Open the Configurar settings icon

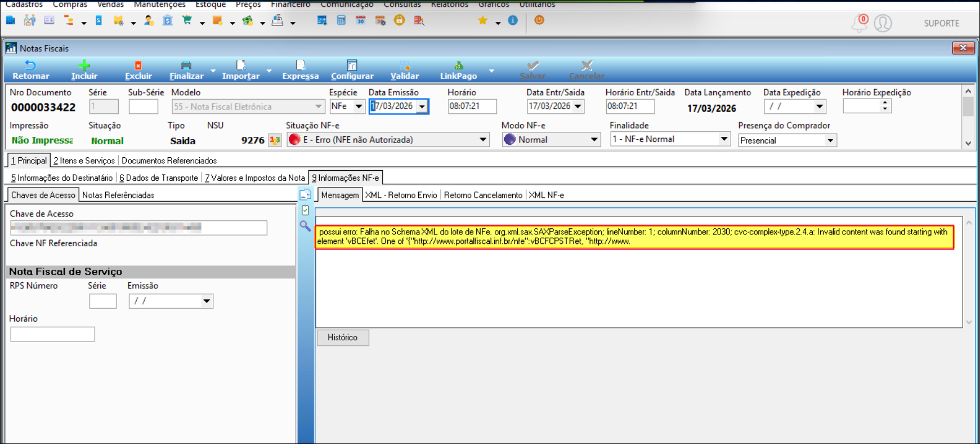pos(352,66)
